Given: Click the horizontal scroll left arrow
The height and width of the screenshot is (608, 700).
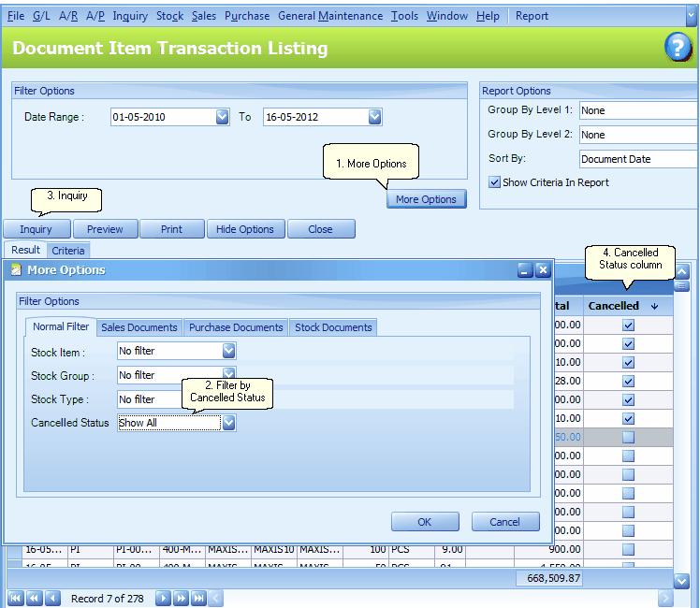Looking at the screenshot, I should [216, 599].
